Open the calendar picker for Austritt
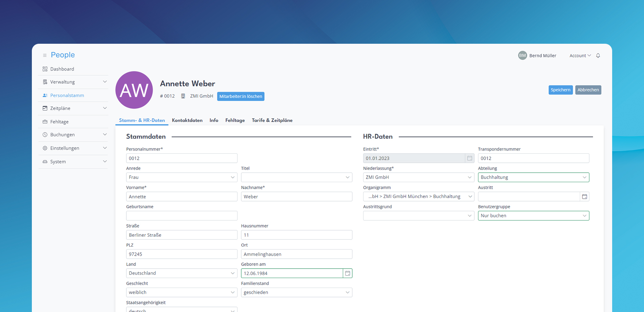The image size is (644, 312). click(584, 196)
